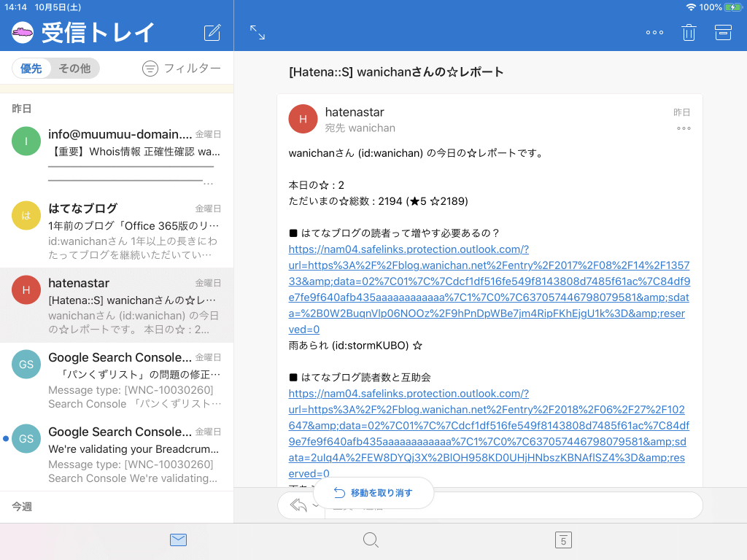
Task: Open second safelinks URL for 2018 entry
Action: [489, 433]
